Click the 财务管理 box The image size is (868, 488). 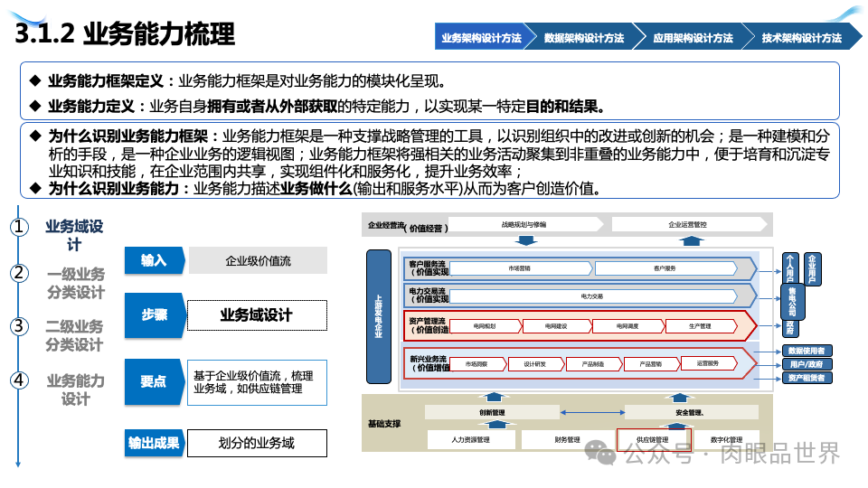568,440
